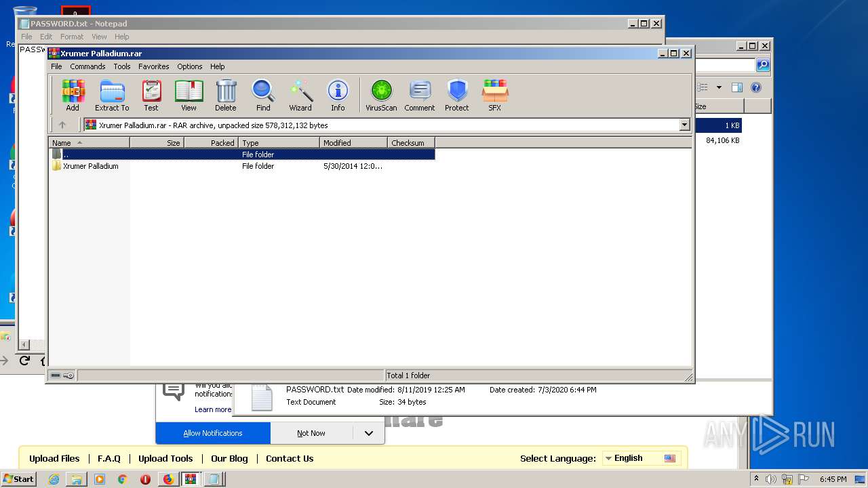The height and width of the screenshot is (488, 868).
Task: Click the Delete trash can icon
Action: 226,96
